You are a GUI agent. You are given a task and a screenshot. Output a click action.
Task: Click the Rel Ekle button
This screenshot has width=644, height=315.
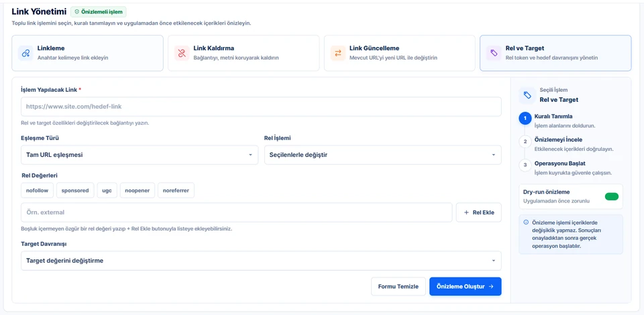pos(479,212)
